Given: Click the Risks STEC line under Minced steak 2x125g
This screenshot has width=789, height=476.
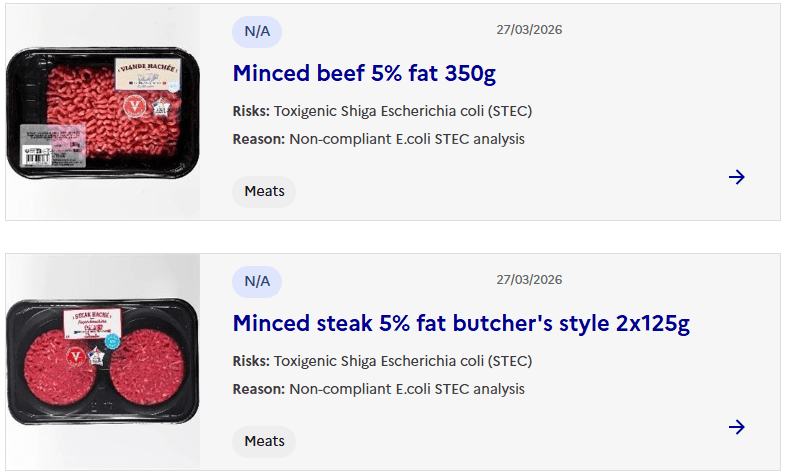Looking at the screenshot, I should pyautogui.click(x=382, y=361).
